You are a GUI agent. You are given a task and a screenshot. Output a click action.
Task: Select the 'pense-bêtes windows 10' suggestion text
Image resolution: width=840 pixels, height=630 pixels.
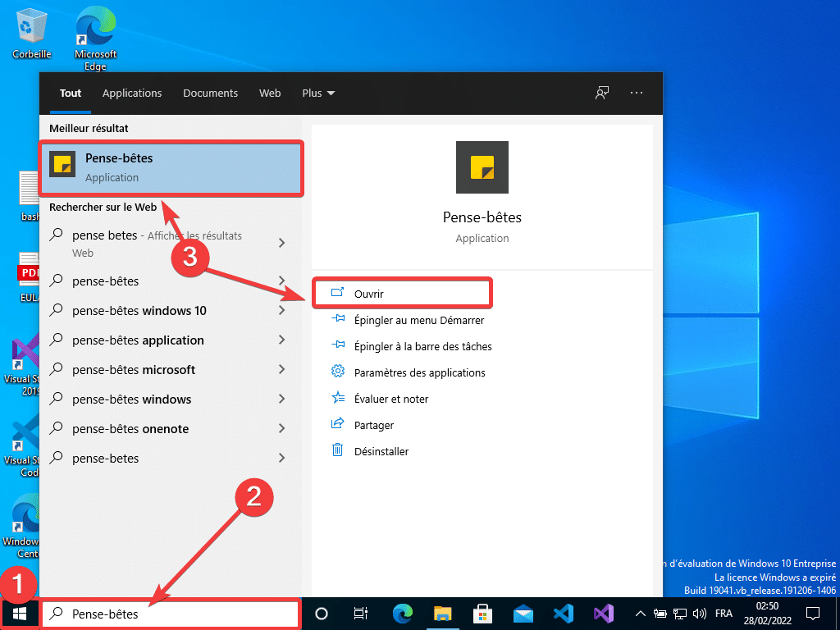(x=139, y=311)
